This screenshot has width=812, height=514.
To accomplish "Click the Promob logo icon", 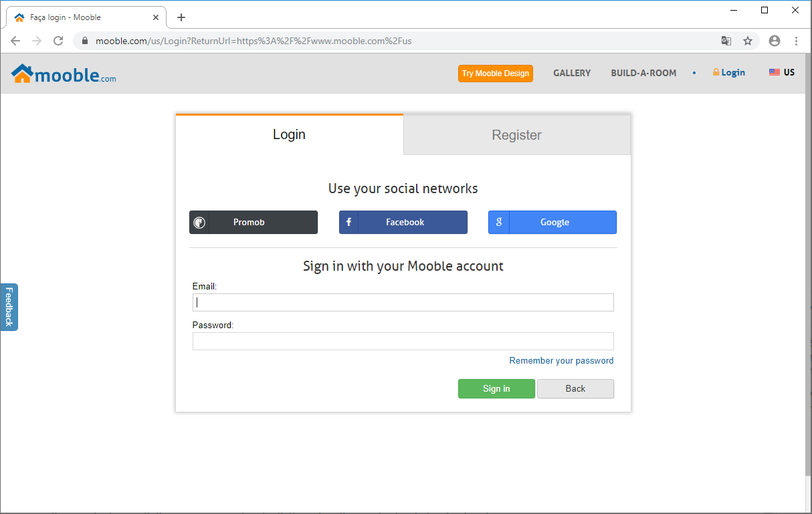I will tap(199, 223).
